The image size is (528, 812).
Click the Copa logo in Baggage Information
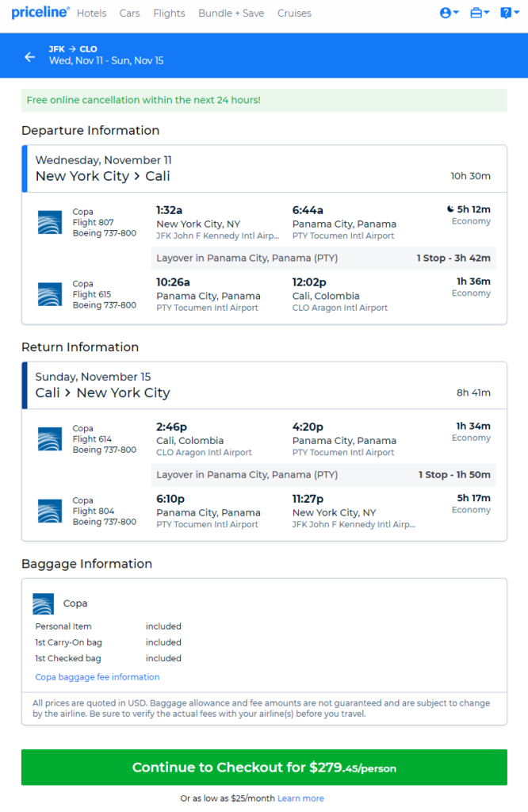pyautogui.click(x=43, y=603)
